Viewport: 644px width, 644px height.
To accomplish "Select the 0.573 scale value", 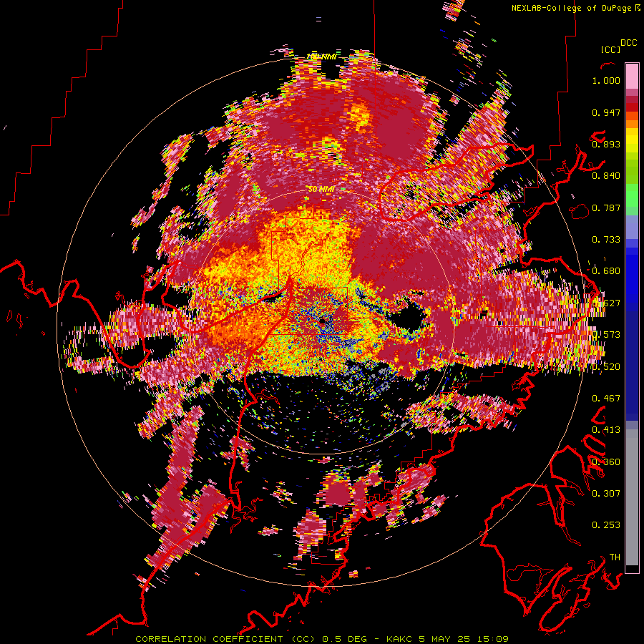I will 606,335.
